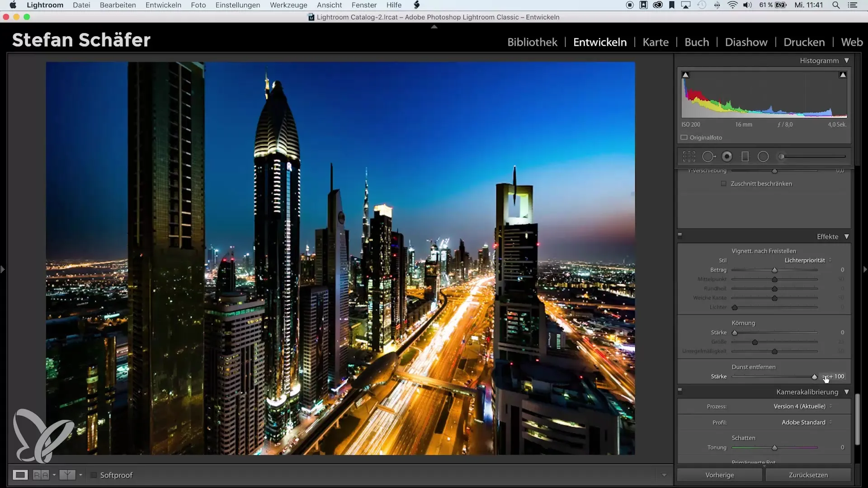This screenshot has height=488, width=868.
Task: Toggle highlight clipping indicator in histogram
Action: (843, 75)
